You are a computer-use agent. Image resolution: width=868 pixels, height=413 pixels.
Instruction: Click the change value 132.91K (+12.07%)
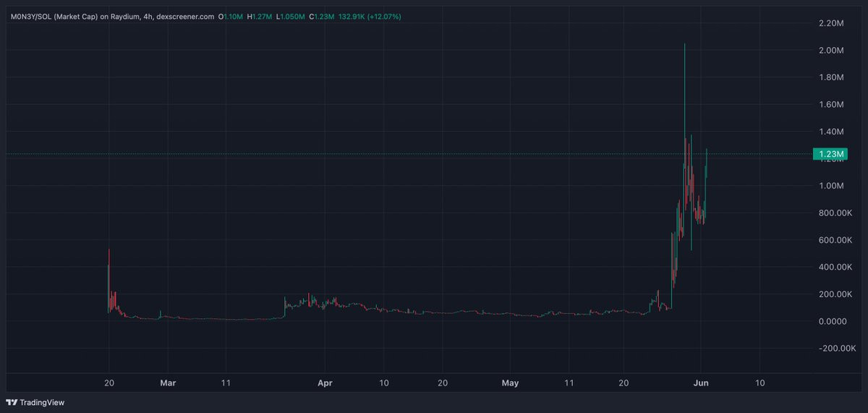(x=370, y=16)
